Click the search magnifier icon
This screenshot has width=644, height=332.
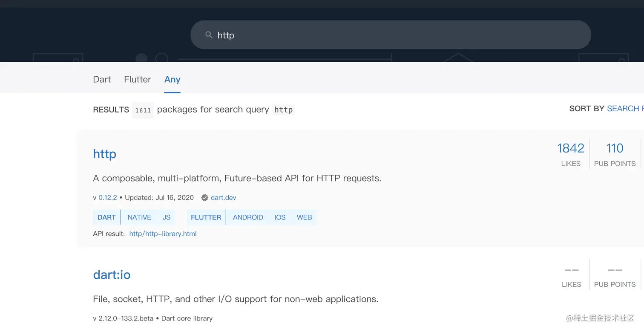pyautogui.click(x=209, y=35)
